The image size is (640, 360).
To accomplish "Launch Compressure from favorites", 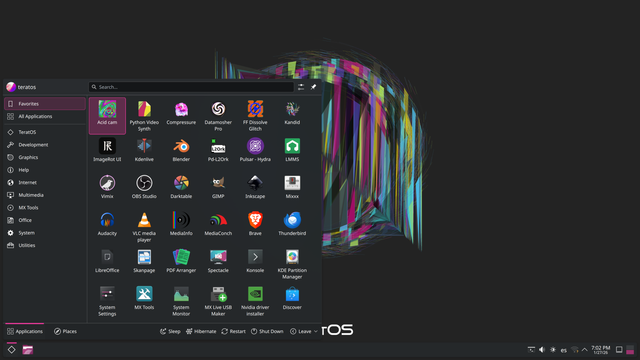I will pos(181,116).
